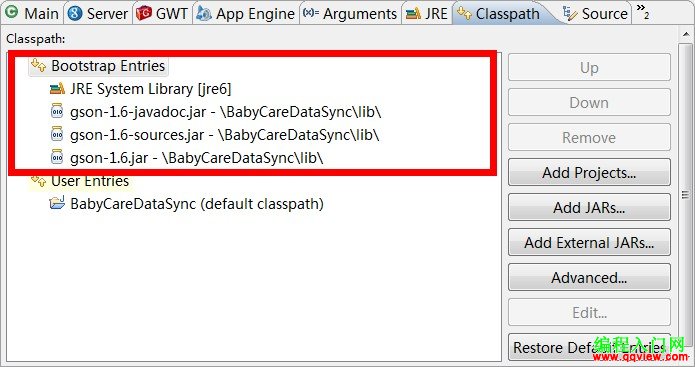695x367 pixels.
Task: Click the BabyCareDataSync project folder icon
Action: click(x=57, y=203)
